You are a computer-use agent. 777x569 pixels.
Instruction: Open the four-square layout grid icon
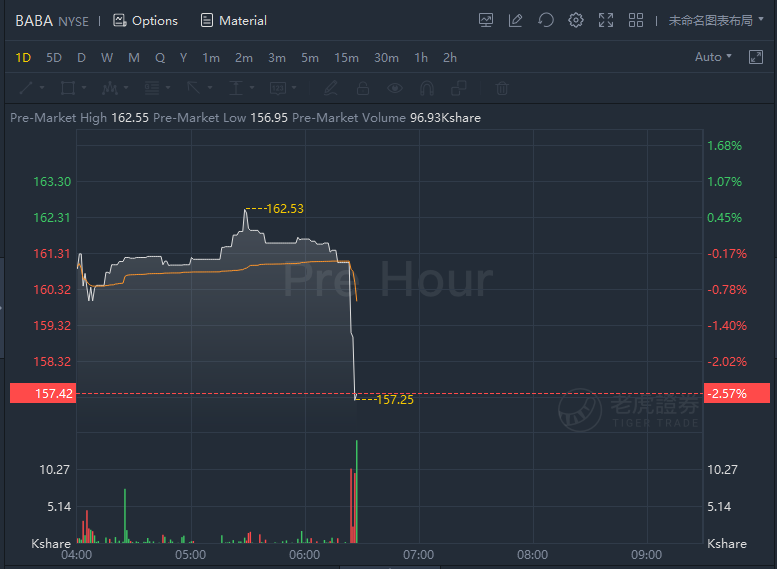tap(636, 20)
